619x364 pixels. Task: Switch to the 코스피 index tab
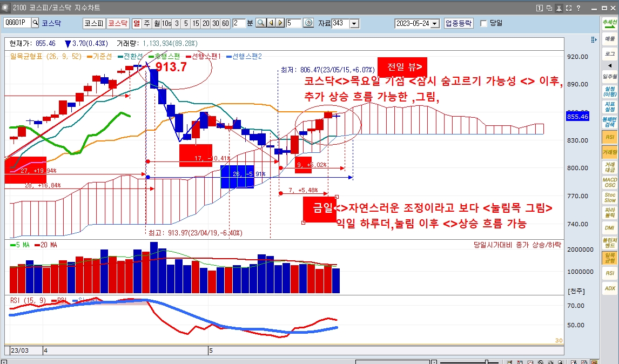pyautogui.click(x=94, y=23)
